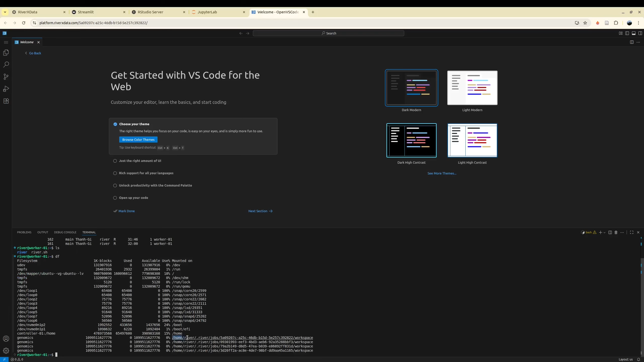
Task: Select the 'Just the right amount of UI' step
Action: pos(140,161)
